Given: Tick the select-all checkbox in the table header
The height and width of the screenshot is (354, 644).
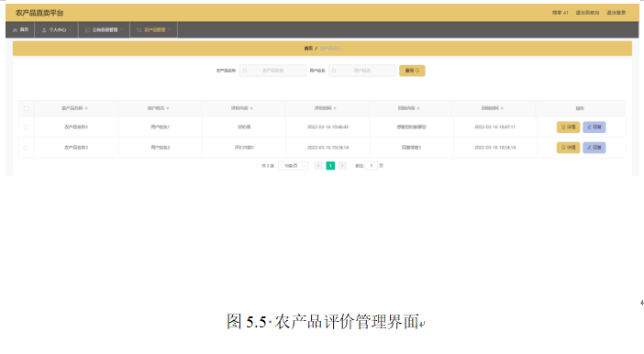Looking at the screenshot, I should [x=26, y=108].
